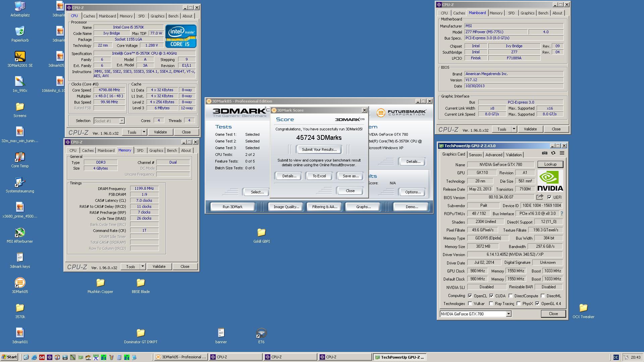644x362 pixels.
Task: Toggle the DirectCompute checkbox
Action: pyautogui.click(x=511, y=296)
